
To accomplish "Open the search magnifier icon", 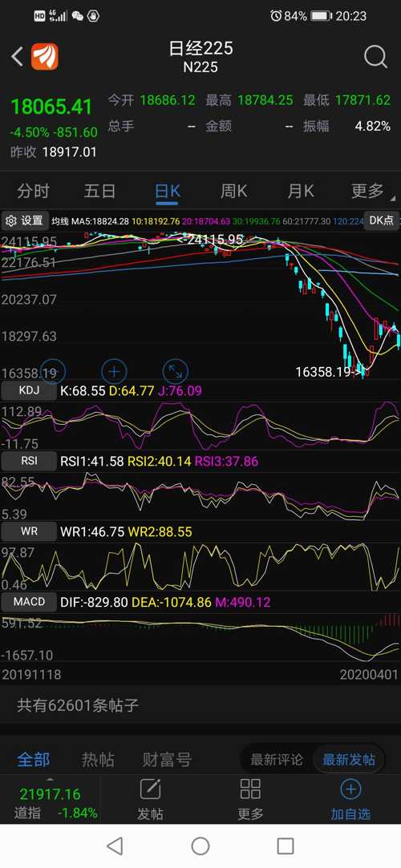I will [x=375, y=56].
